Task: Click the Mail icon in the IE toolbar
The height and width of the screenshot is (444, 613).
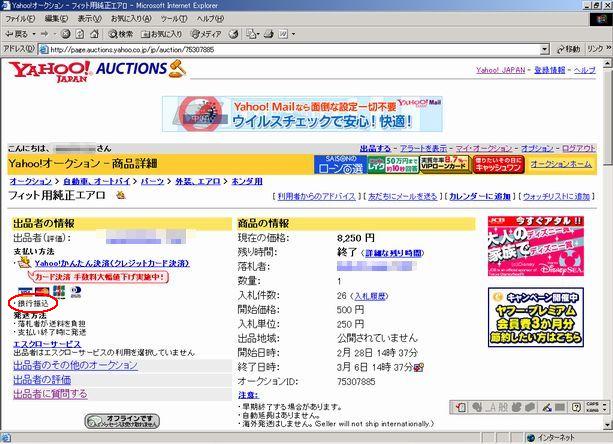Action: [251, 34]
